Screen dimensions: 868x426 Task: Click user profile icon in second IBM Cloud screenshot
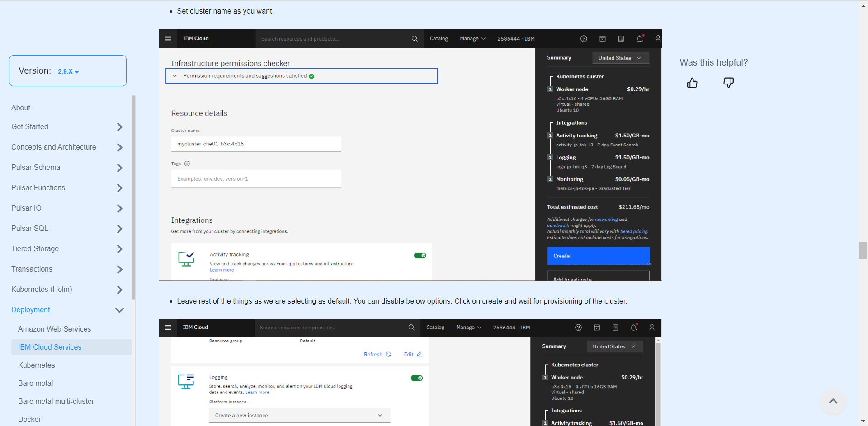click(652, 328)
